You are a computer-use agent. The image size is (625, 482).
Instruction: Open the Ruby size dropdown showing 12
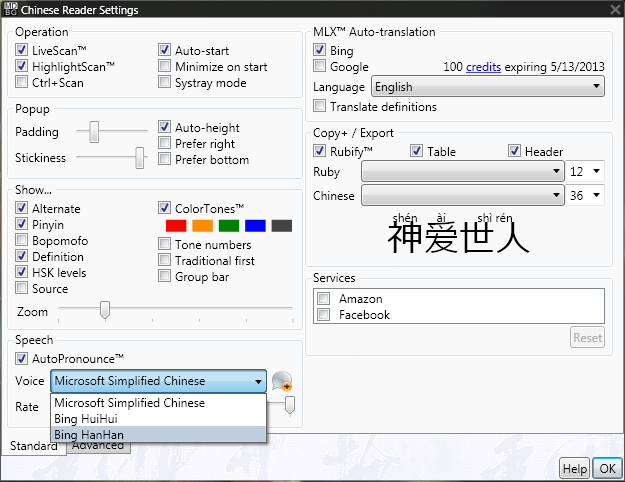(x=585, y=171)
